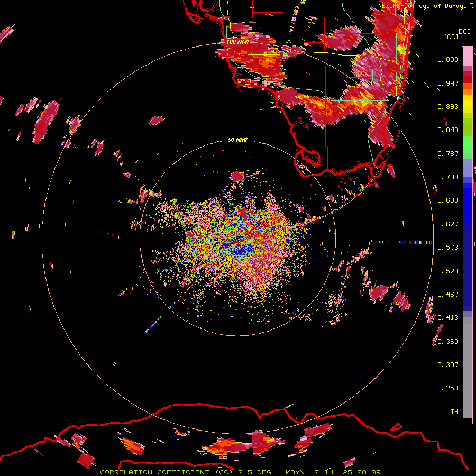Pick the bright green color bar band

pyautogui.click(x=467, y=144)
